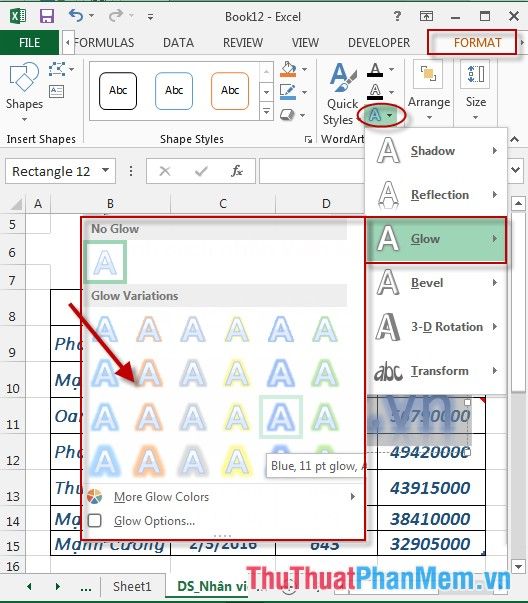Pick the blue 11 pt glow variation
This screenshot has height=603, width=528.
[281, 417]
